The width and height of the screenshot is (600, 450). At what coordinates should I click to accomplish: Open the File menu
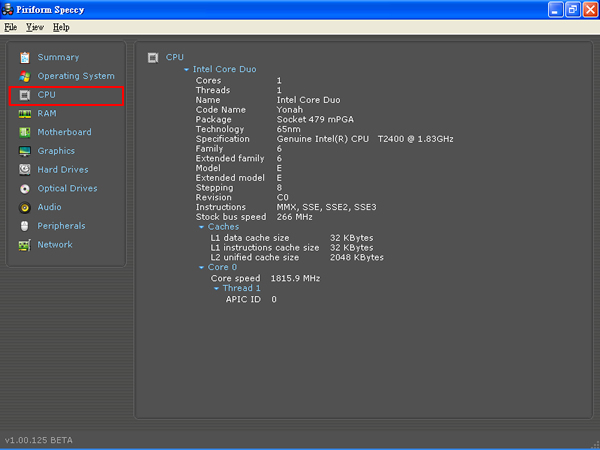coord(11,27)
